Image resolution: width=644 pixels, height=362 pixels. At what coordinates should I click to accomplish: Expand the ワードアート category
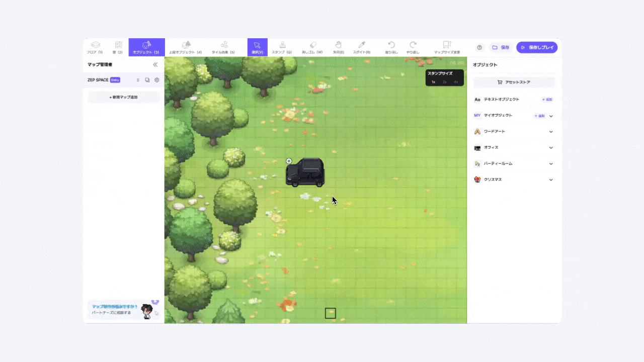coord(551,132)
